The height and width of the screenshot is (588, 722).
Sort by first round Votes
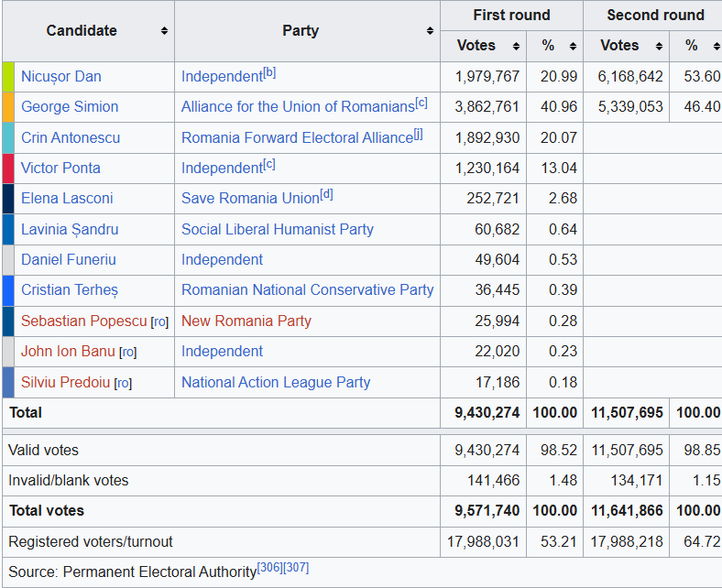point(516,46)
